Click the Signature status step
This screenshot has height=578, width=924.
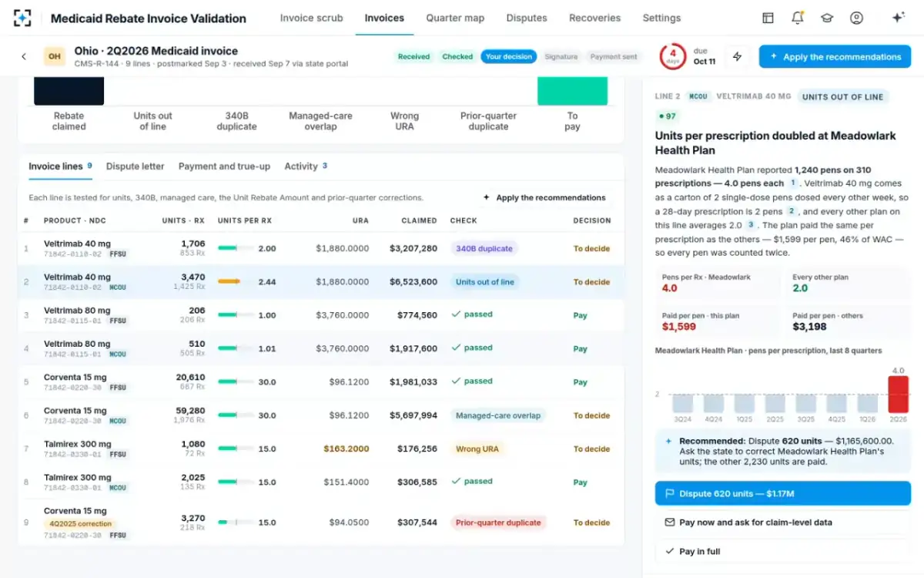(x=561, y=56)
